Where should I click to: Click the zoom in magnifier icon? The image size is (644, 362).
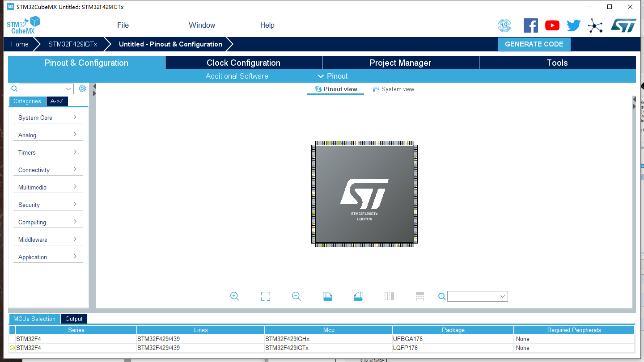click(235, 296)
